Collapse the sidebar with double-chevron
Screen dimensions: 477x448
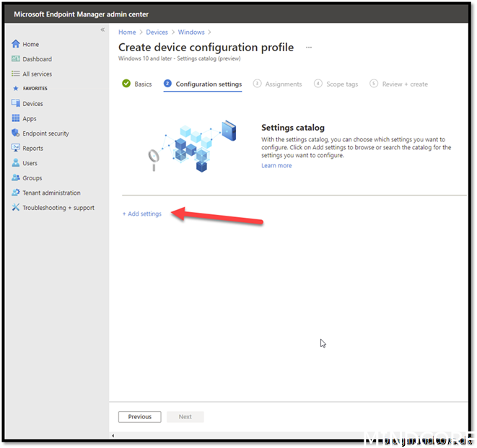[x=102, y=30]
